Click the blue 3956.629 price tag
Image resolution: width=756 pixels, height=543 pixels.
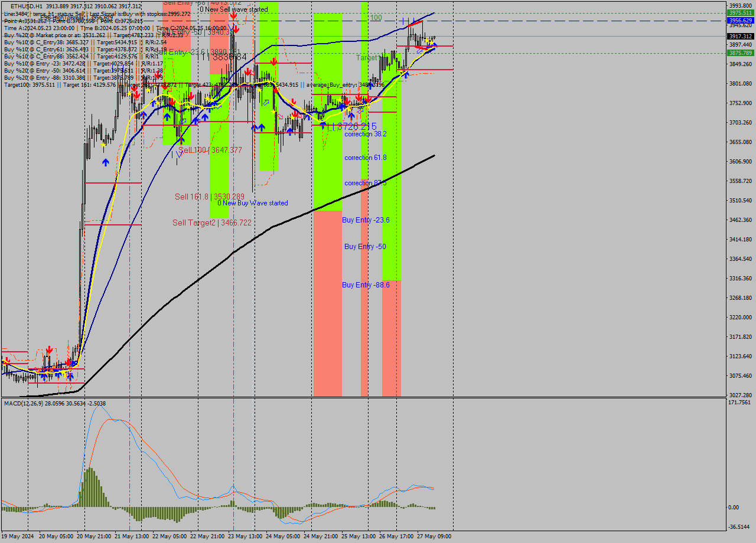click(741, 20)
